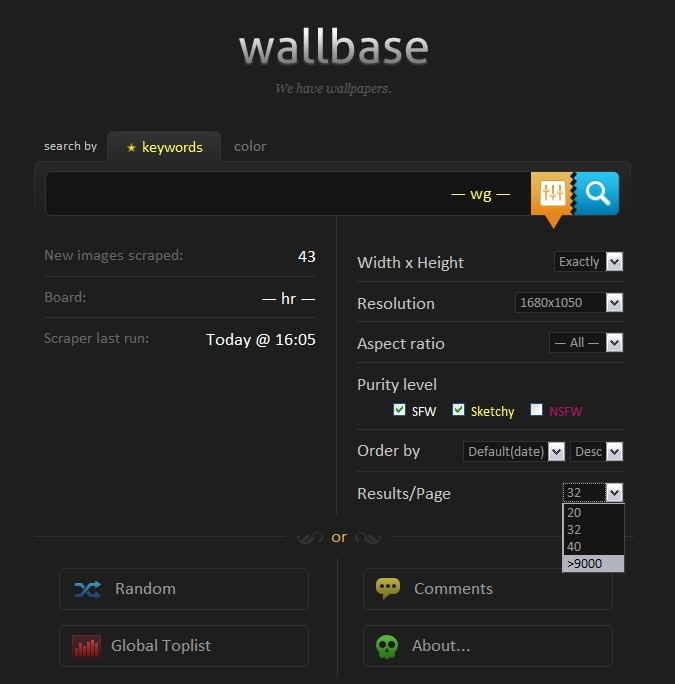Viewport: 675px width, 684px height.
Task: Click the Purity level label
Action: [397, 385]
